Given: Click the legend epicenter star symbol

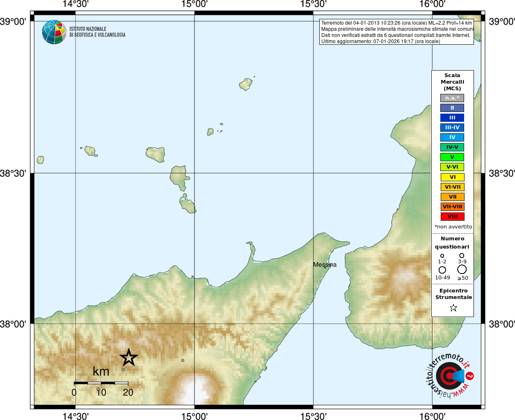Looking at the screenshot, I should pos(453,308).
